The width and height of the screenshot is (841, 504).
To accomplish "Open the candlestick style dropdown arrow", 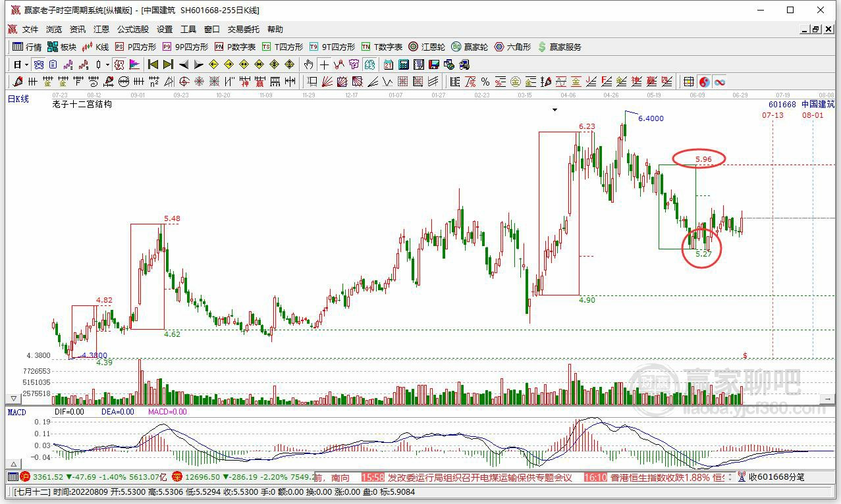I will click(x=107, y=64).
